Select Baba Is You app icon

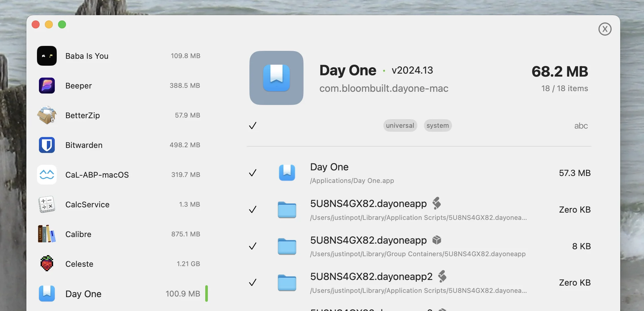[x=47, y=56]
